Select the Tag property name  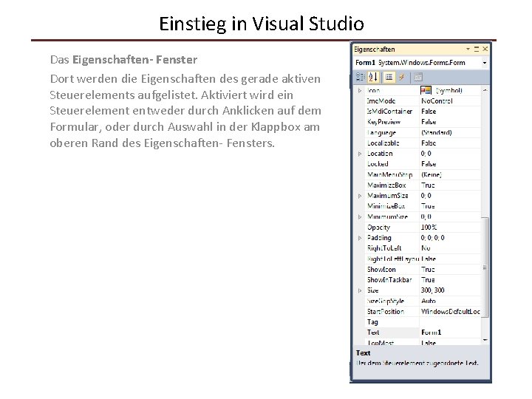[x=372, y=322]
